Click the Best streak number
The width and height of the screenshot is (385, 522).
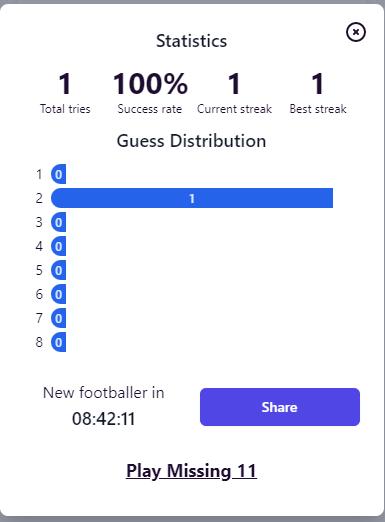click(x=318, y=83)
